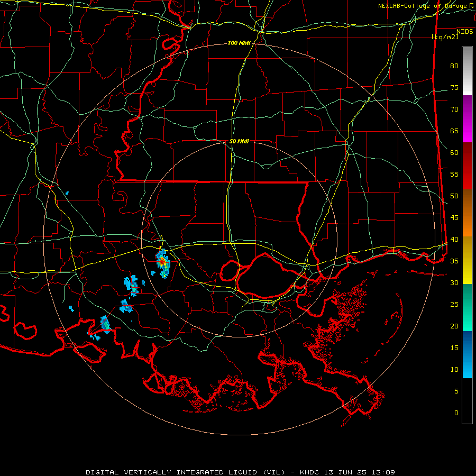The width and height of the screenshot is (476, 476).
Task: Select the scale value 45
Action: [454, 218]
